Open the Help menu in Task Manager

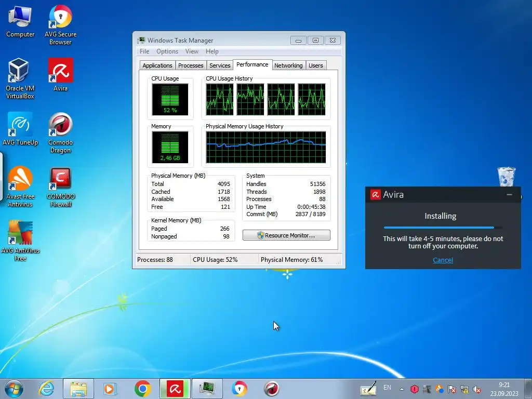pyautogui.click(x=212, y=51)
